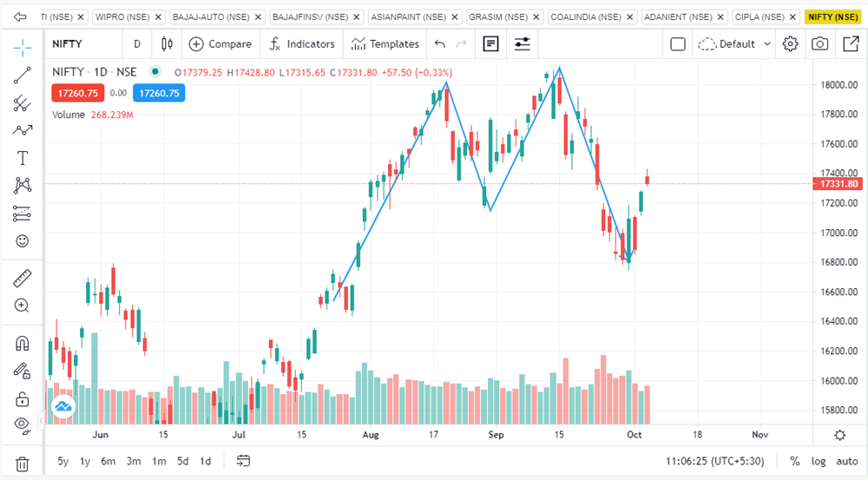The height and width of the screenshot is (480, 868).
Task: Set range to 5y
Action: 63,461
